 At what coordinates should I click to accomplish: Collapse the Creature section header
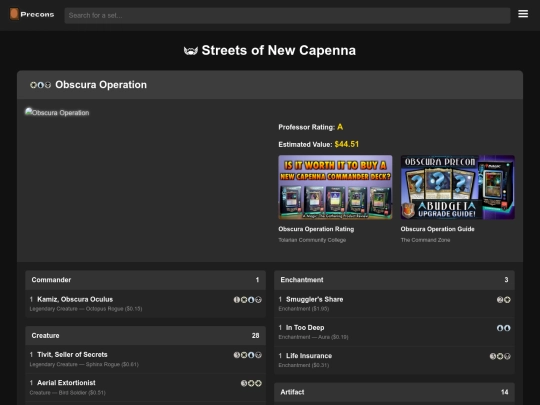pyautogui.click(x=145, y=336)
